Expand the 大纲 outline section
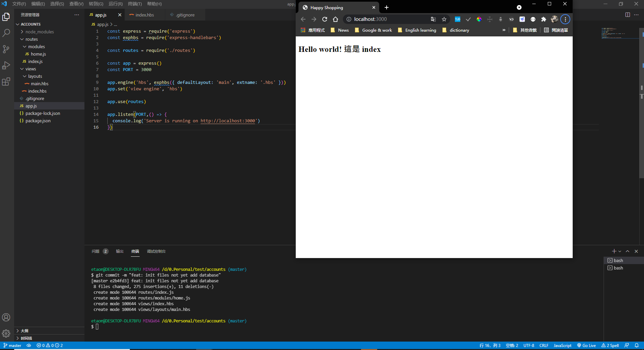644x350 pixels. (25, 331)
